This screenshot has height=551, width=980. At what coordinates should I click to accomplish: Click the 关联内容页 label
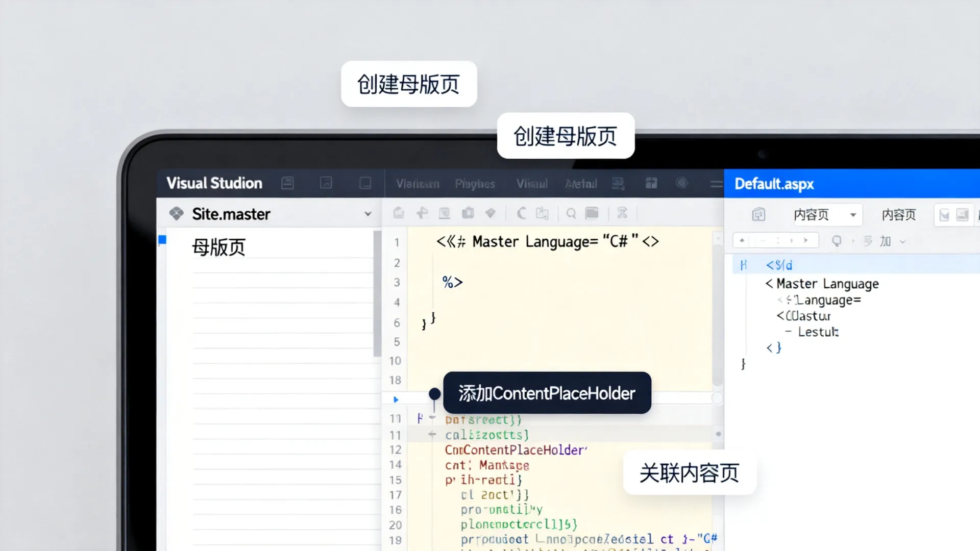click(689, 473)
